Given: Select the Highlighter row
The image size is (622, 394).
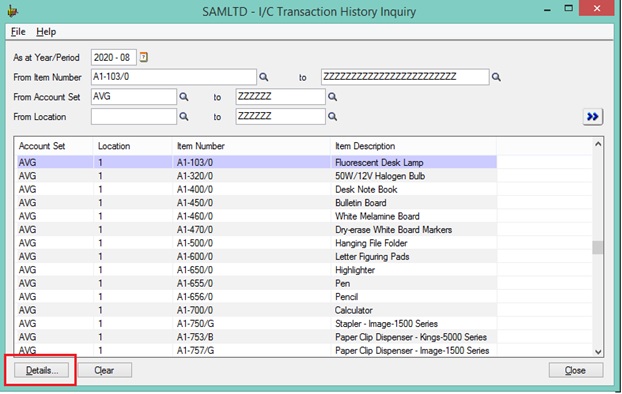Looking at the screenshot, I should [257, 270].
